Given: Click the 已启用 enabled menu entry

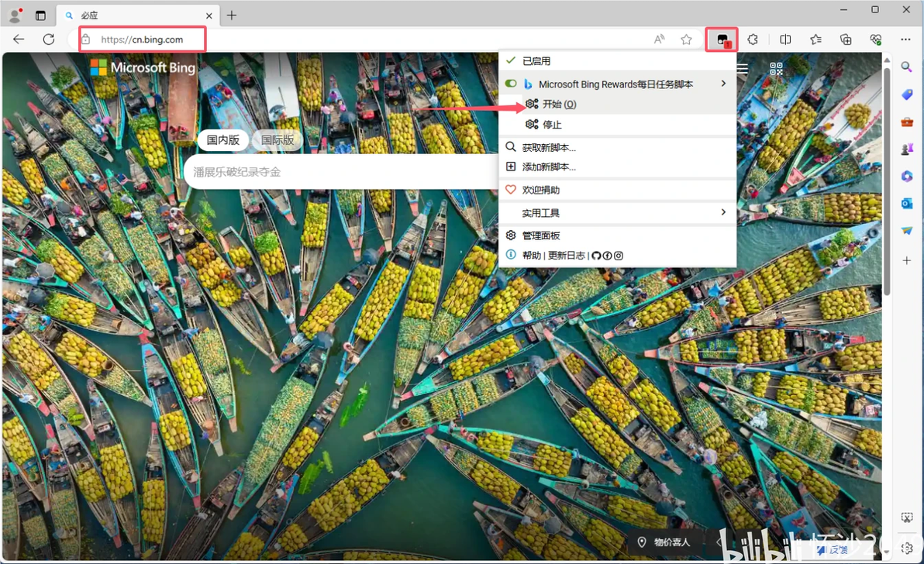Looking at the screenshot, I should coord(618,60).
